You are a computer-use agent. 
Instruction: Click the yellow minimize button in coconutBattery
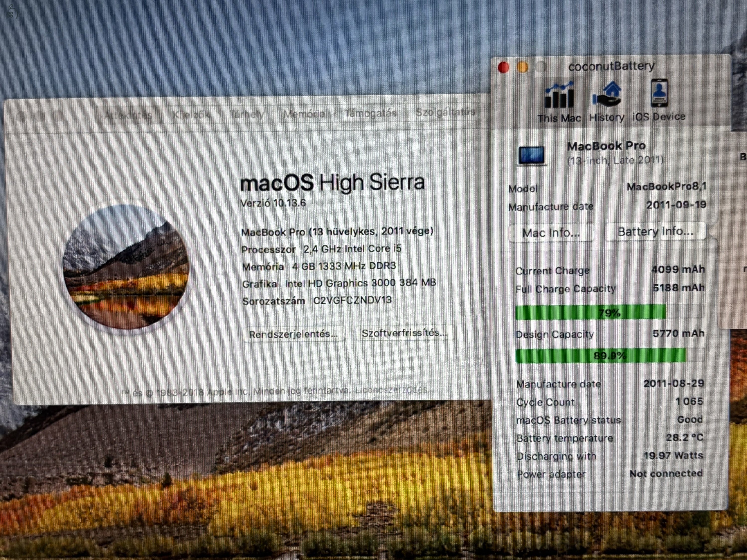tap(522, 67)
